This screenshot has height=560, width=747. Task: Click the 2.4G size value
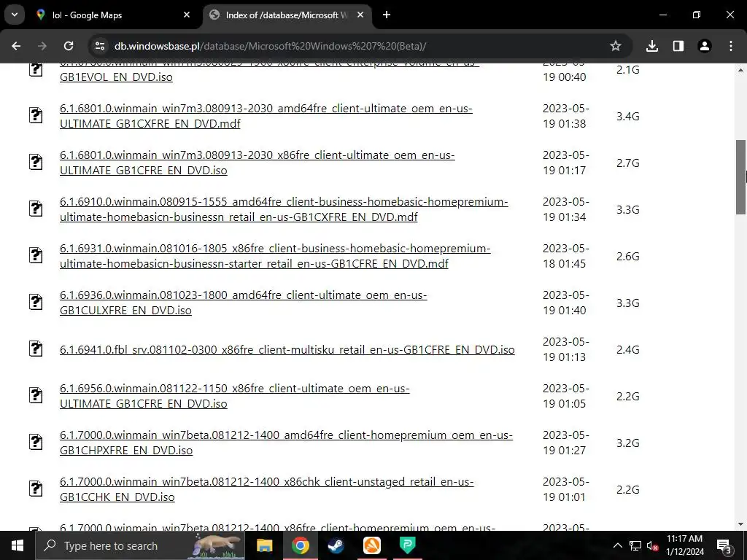(628, 349)
